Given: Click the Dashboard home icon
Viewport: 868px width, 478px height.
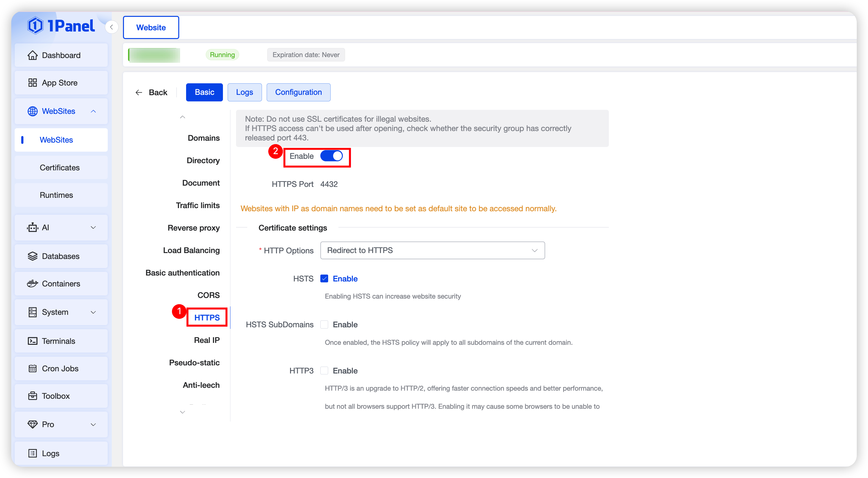Looking at the screenshot, I should pos(32,55).
